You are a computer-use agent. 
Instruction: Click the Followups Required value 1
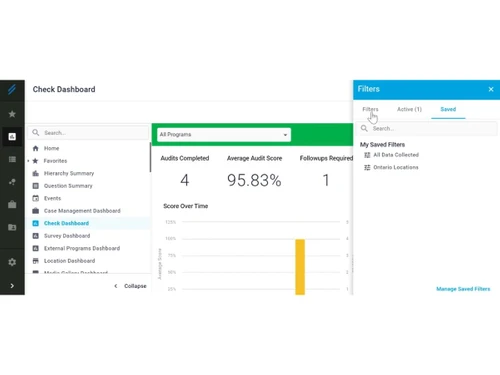coord(326,180)
